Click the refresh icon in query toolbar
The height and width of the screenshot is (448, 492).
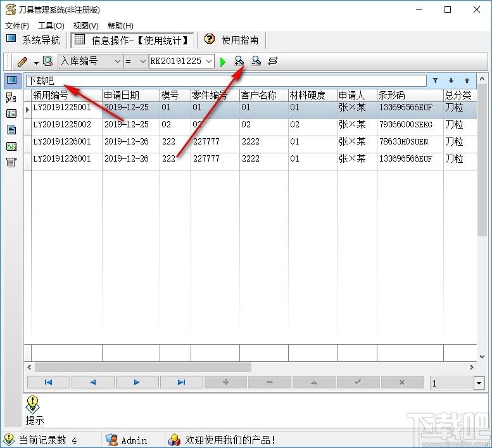[273, 61]
